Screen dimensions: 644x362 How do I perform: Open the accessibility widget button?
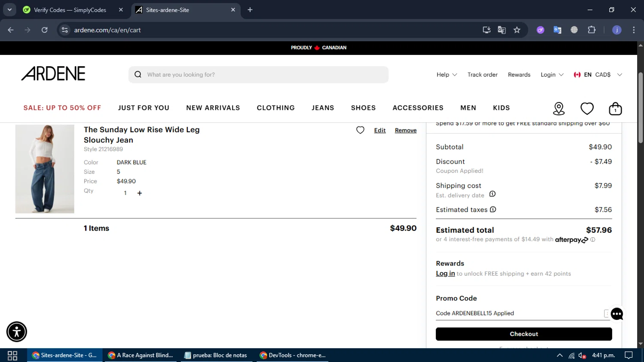(x=17, y=332)
